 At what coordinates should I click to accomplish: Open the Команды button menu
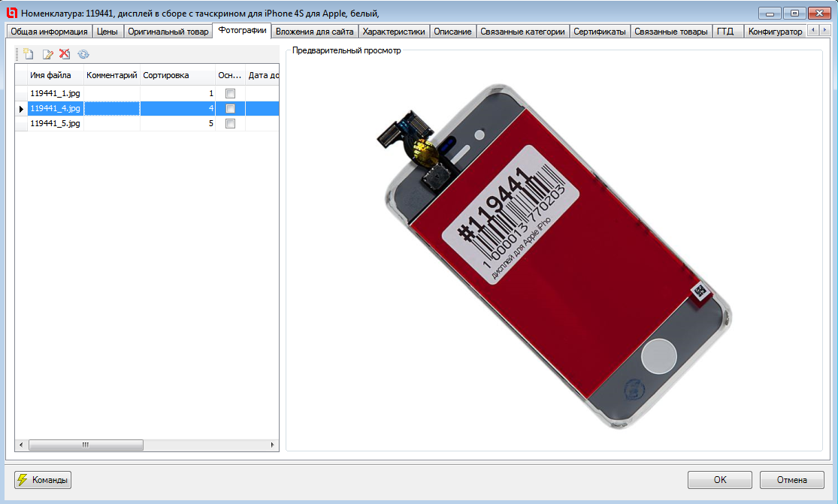pyautogui.click(x=43, y=479)
